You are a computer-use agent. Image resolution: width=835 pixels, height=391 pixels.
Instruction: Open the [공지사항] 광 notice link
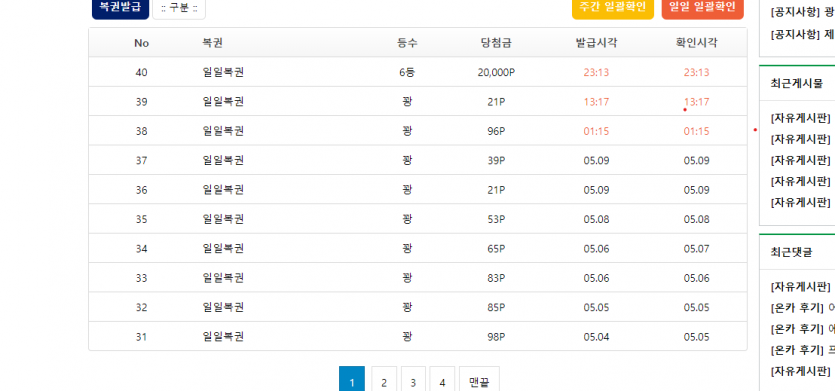(x=802, y=13)
